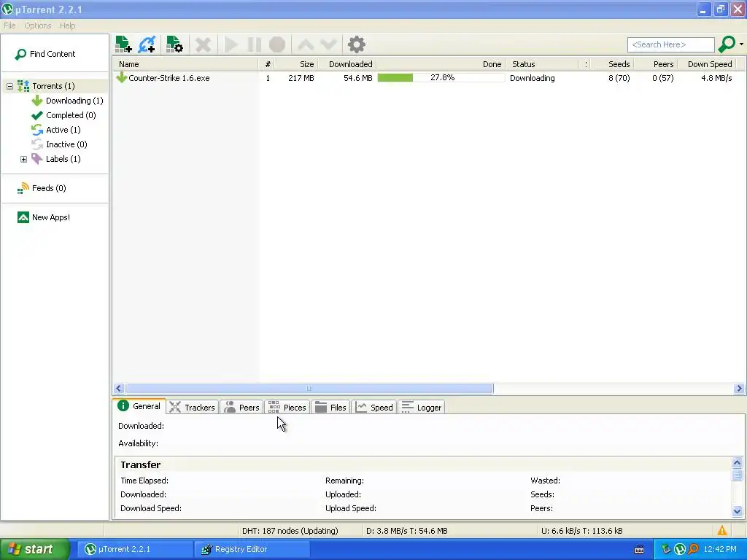Click the yellow warning icon in status bar

(722, 531)
